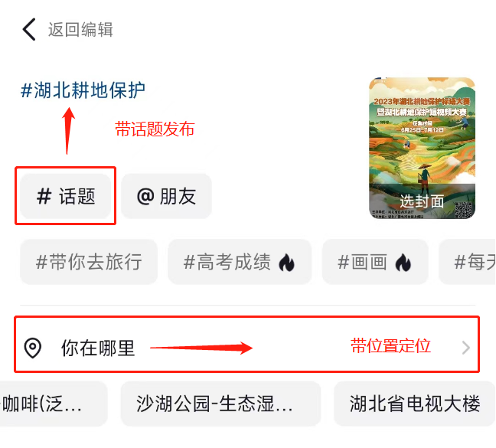Open the 你在哪里 location row

(246, 348)
